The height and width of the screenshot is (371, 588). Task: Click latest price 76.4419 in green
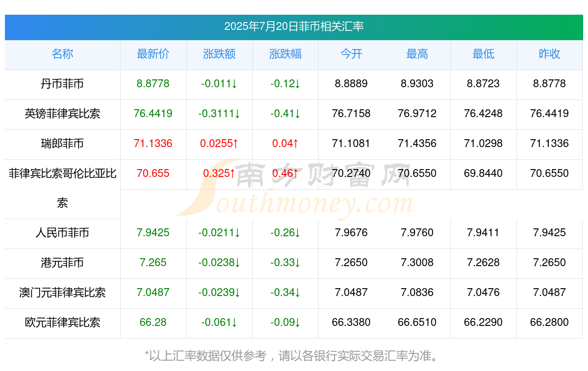pyautogui.click(x=153, y=114)
